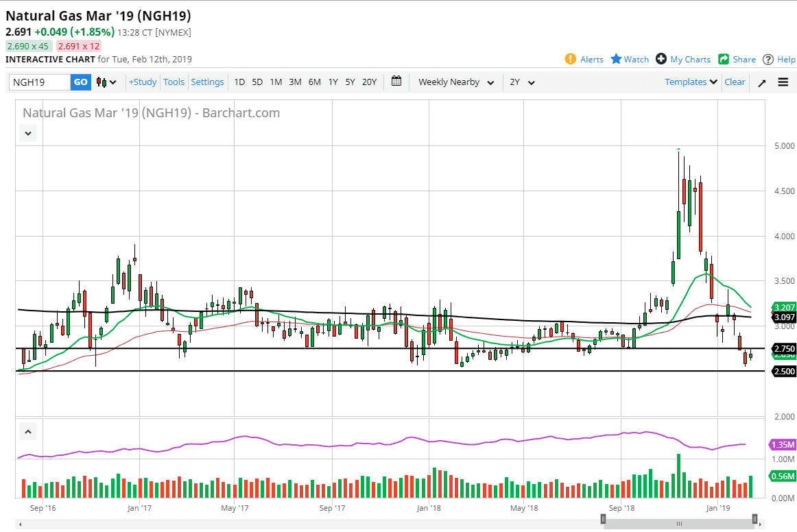Select the 6M time range
797x532 pixels.
click(x=314, y=82)
